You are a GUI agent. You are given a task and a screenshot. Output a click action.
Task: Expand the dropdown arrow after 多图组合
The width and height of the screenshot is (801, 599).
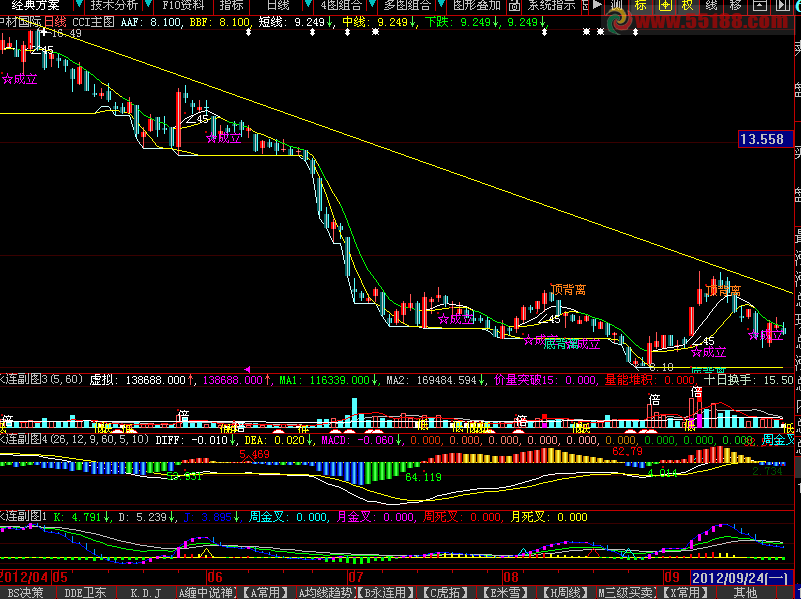[440, 5]
